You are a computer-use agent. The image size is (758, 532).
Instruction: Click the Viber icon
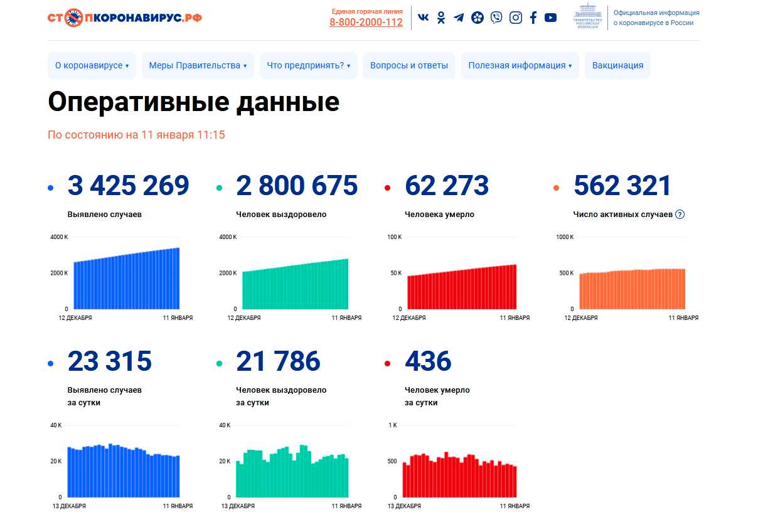click(x=496, y=18)
